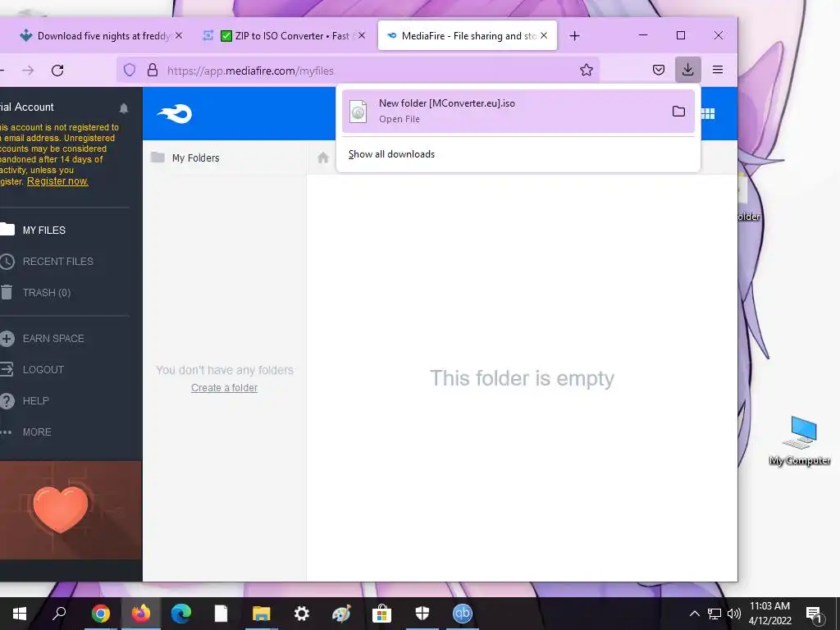
Task: Open blank document app in taskbar
Action: click(221, 614)
